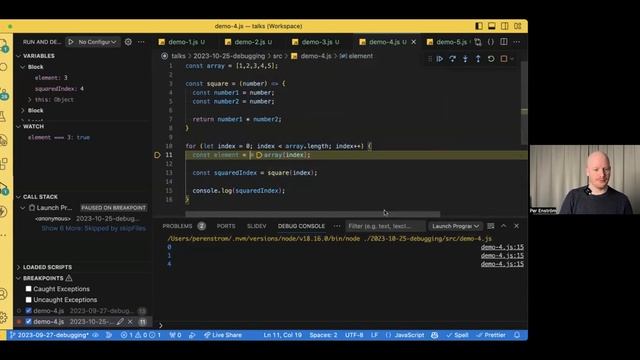The height and width of the screenshot is (360, 640).
Task: Open the No Configuration launch dropdown
Action: pyautogui.click(x=97, y=42)
